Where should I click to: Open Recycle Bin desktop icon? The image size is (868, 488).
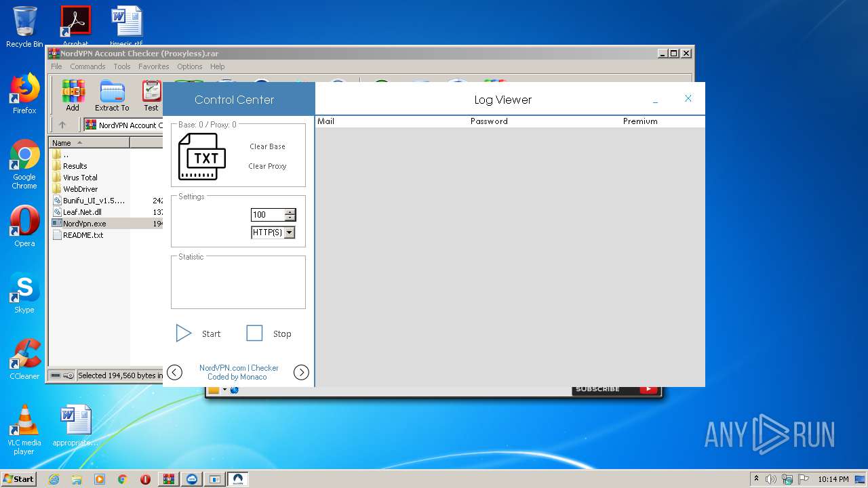click(x=24, y=27)
